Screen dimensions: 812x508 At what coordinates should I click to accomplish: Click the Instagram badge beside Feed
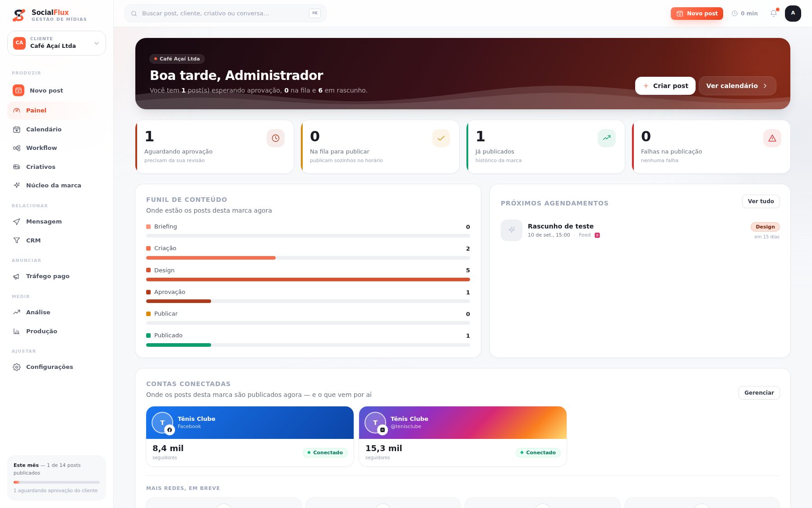point(597,235)
